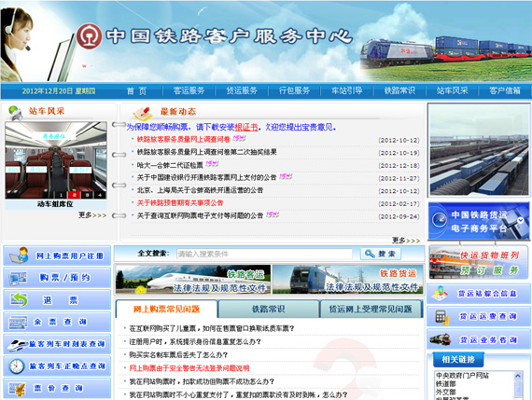Open 客户信箱 navigation menu

pyautogui.click(x=505, y=90)
